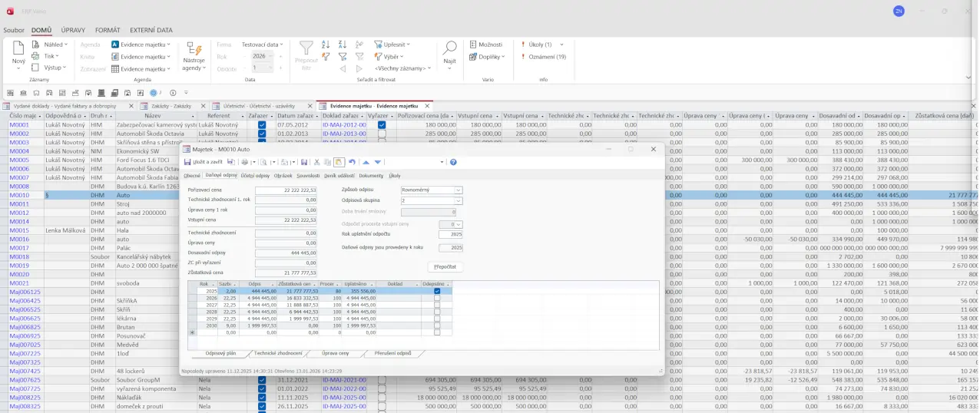
Task: Check Odepsáno checkbox for year 2026
Action: pyautogui.click(x=437, y=298)
